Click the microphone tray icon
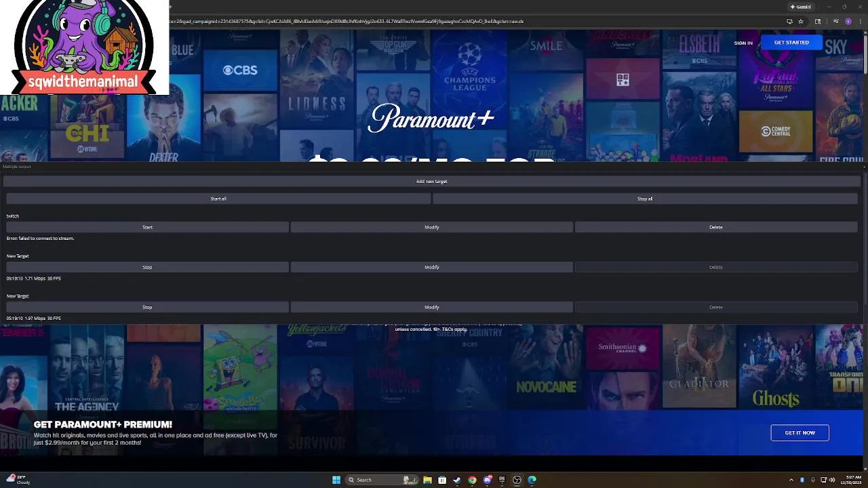The height and width of the screenshot is (488, 868). point(813,480)
